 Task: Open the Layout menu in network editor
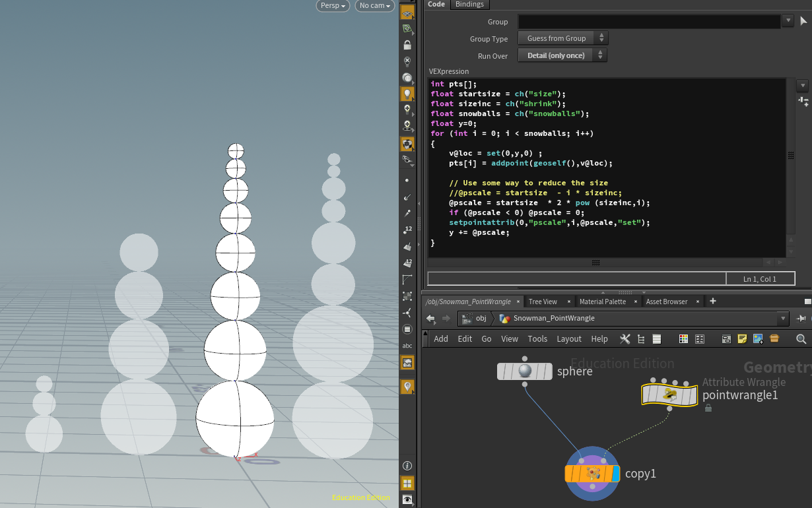pos(568,338)
